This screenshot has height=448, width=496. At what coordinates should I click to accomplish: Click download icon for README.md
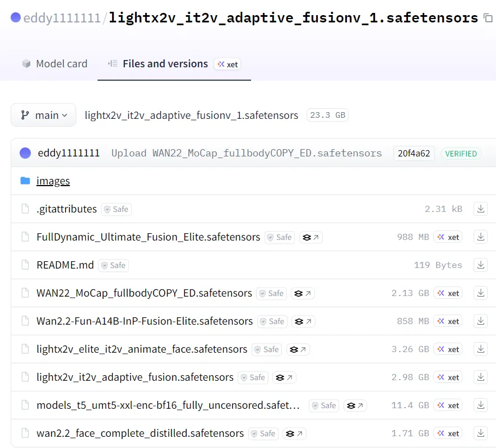pos(480,265)
